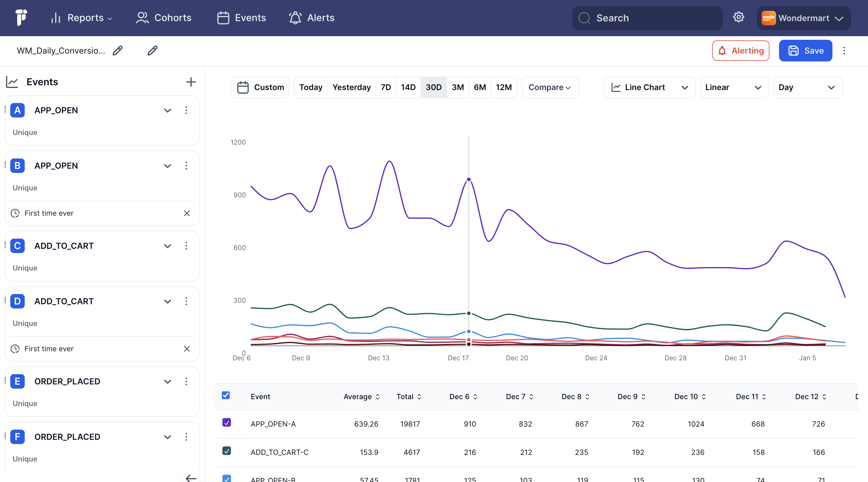Open the Cohorts menu item
Image resolution: width=868 pixels, height=482 pixels.
pos(164,17)
